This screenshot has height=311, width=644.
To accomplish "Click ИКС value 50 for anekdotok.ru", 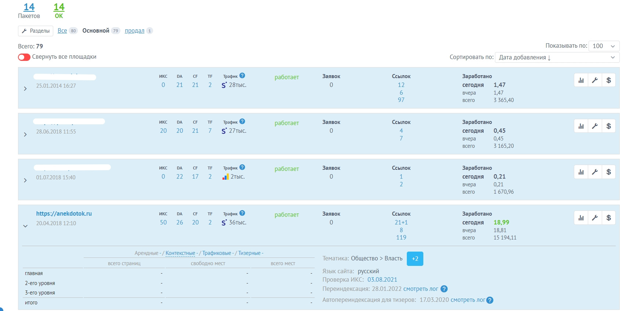I will coord(163,223).
